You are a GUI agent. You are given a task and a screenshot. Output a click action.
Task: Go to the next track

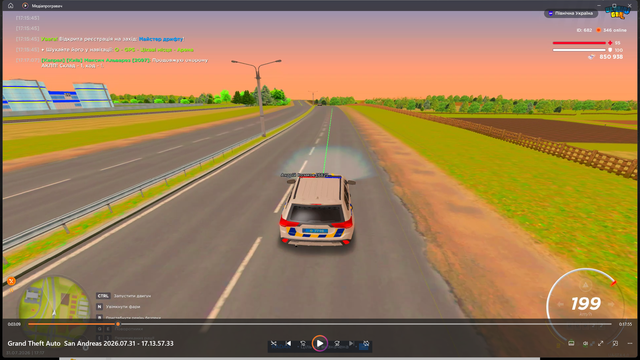pyautogui.click(x=351, y=344)
